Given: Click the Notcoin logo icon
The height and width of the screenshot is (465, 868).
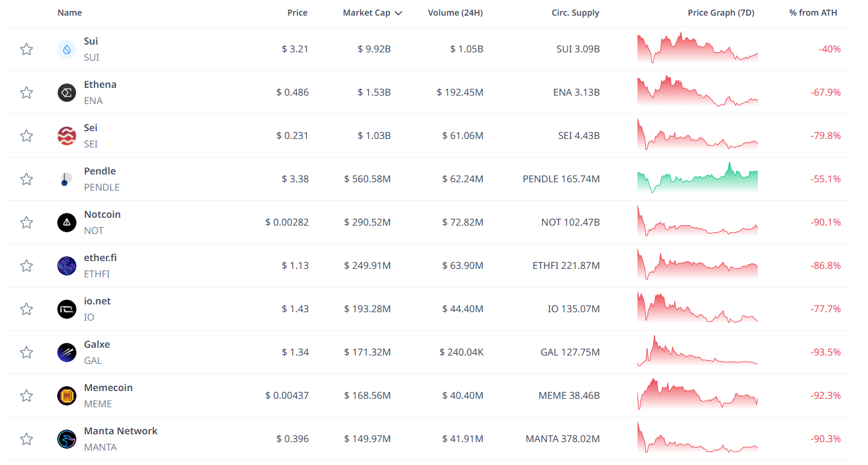Looking at the screenshot, I should click(66, 222).
